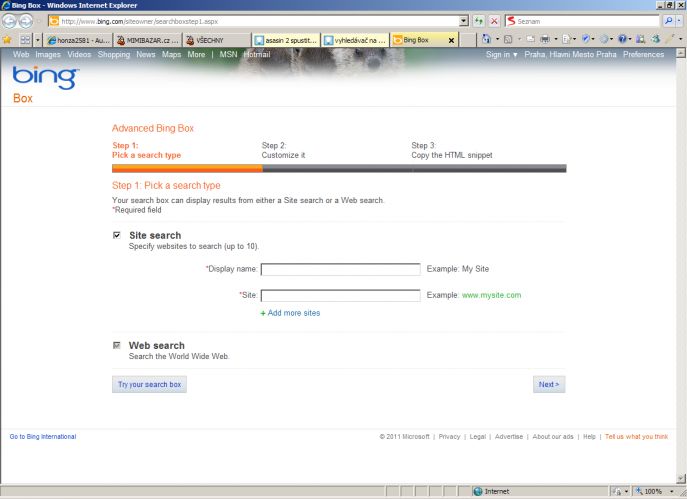
Task: Click the Print icon
Action: click(x=545, y=39)
